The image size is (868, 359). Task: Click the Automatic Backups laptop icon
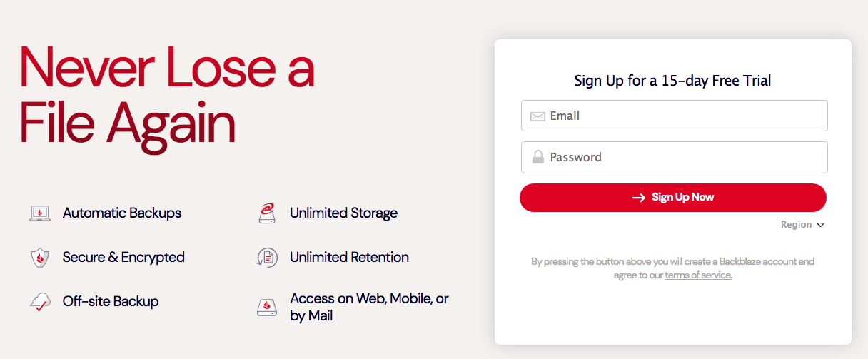(x=40, y=213)
